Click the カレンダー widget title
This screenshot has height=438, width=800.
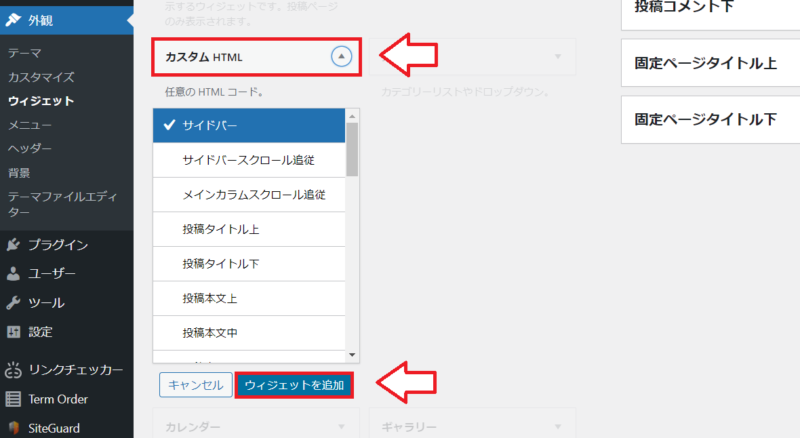coord(192,427)
